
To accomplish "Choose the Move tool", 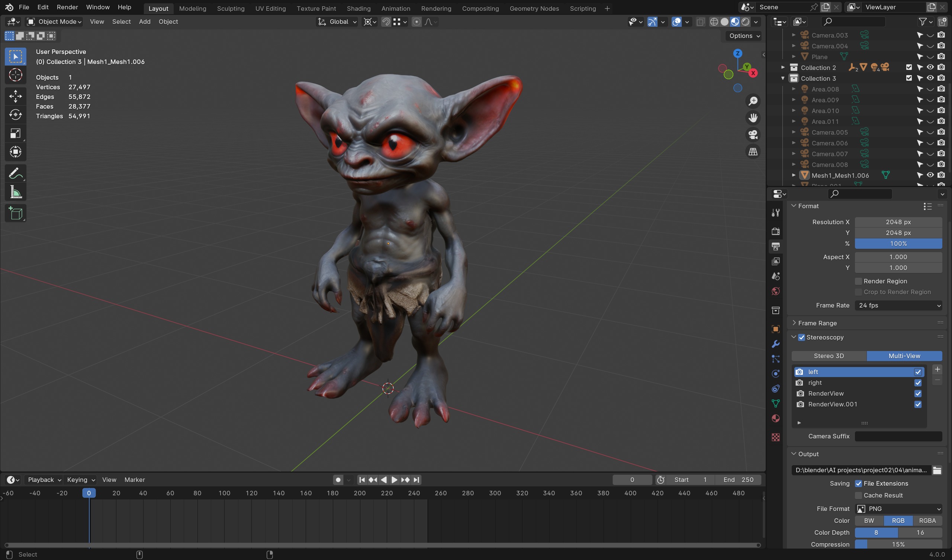I will pyautogui.click(x=16, y=96).
